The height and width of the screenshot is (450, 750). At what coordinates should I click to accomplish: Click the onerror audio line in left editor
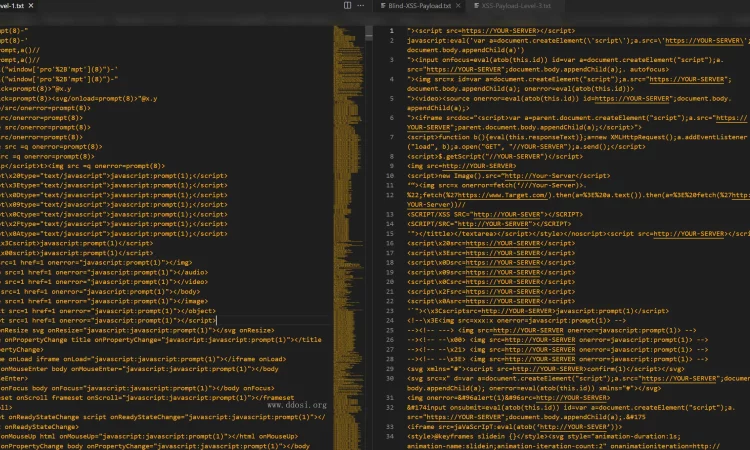[x=104, y=272]
